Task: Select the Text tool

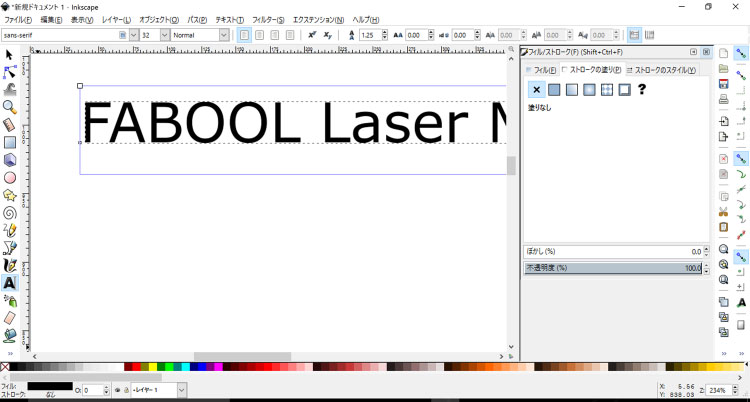Action: [x=9, y=283]
